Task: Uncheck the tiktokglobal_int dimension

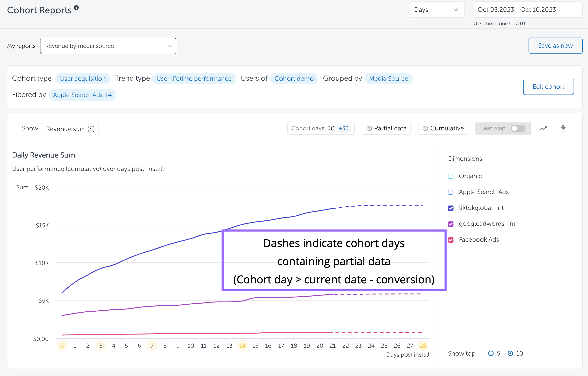Action: [x=450, y=208]
